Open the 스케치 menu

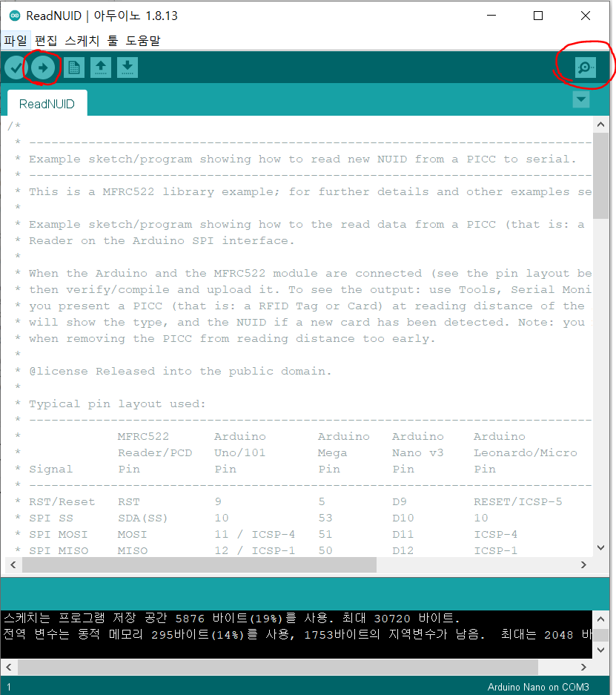click(82, 41)
